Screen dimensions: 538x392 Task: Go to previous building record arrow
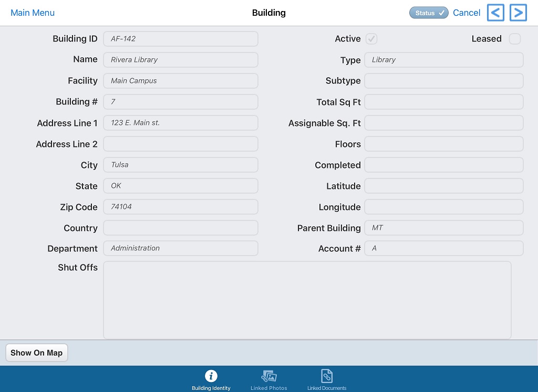(x=495, y=13)
